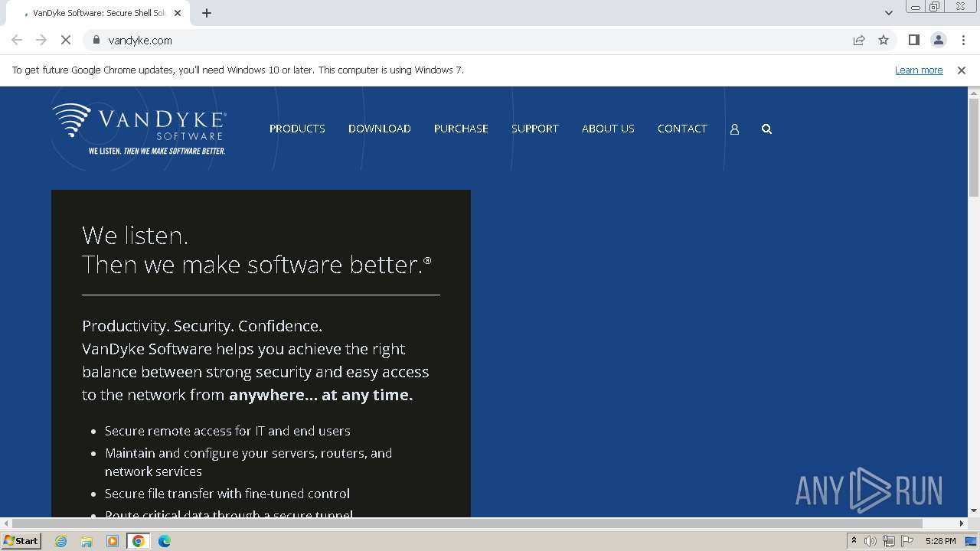Click the Learn more link

[919, 70]
